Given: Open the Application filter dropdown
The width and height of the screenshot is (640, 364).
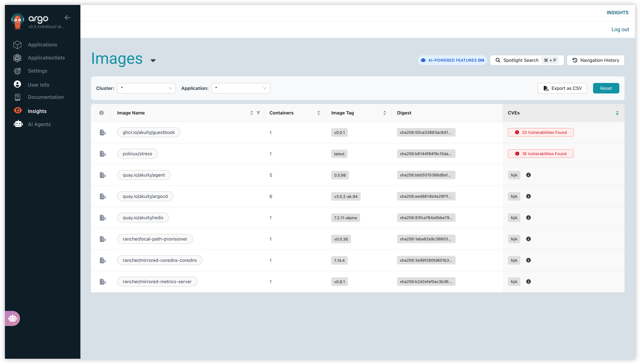Looking at the screenshot, I should tap(241, 88).
